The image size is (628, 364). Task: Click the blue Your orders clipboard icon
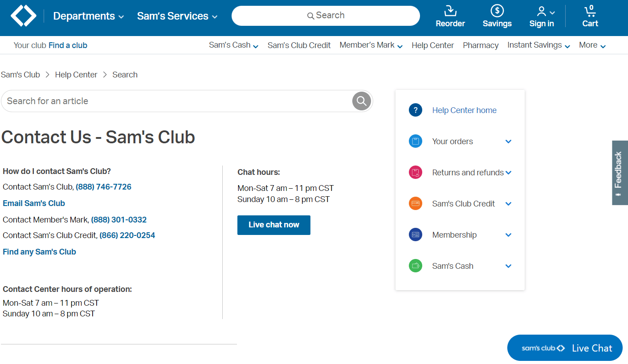[416, 142]
